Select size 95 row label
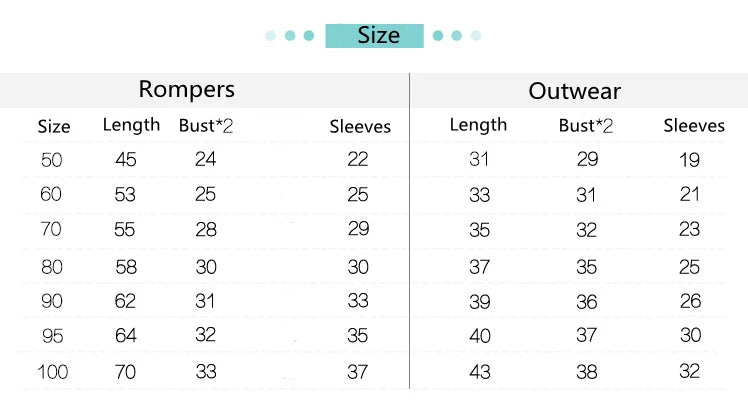Screen dimensions: 748x406 click(x=51, y=336)
